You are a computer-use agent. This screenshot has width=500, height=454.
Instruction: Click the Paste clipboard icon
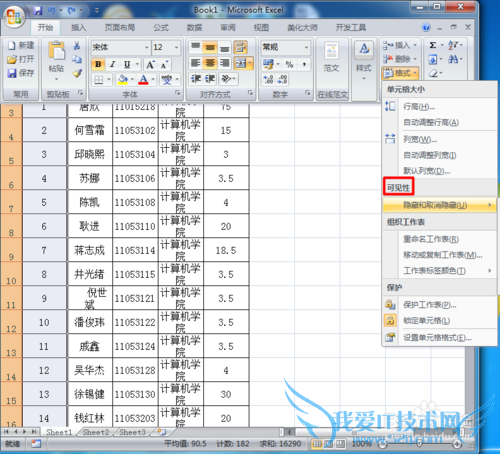[56, 51]
